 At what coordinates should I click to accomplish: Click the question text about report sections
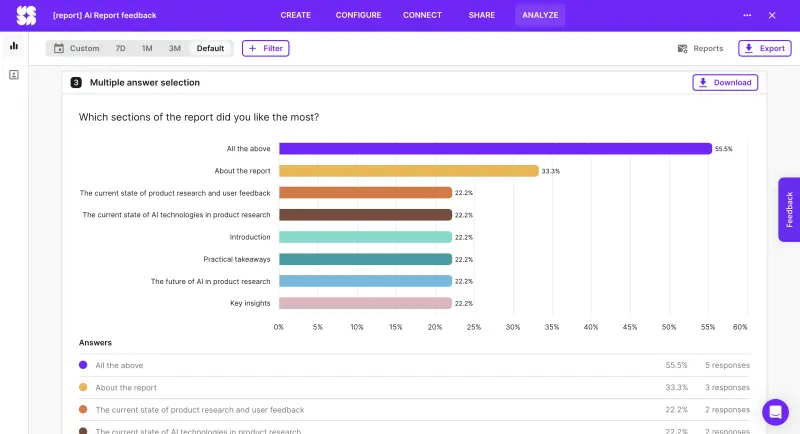[199, 117]
